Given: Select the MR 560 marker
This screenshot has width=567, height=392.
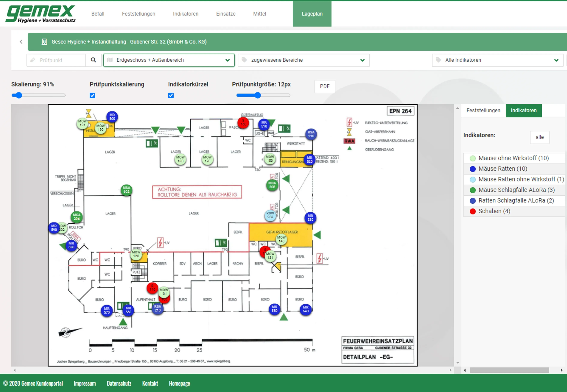Looking at the screenshot, I should 128,310.
